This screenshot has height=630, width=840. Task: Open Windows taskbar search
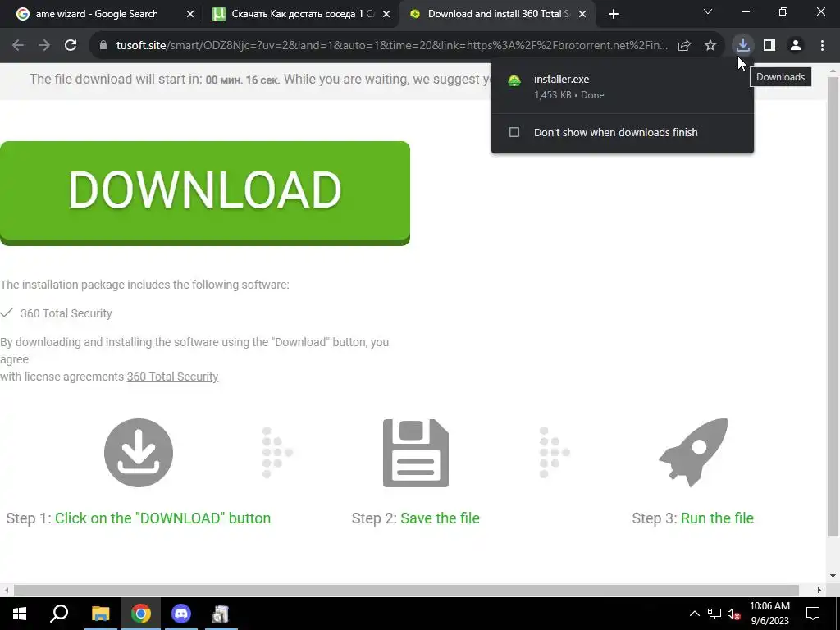pos(59,614)
